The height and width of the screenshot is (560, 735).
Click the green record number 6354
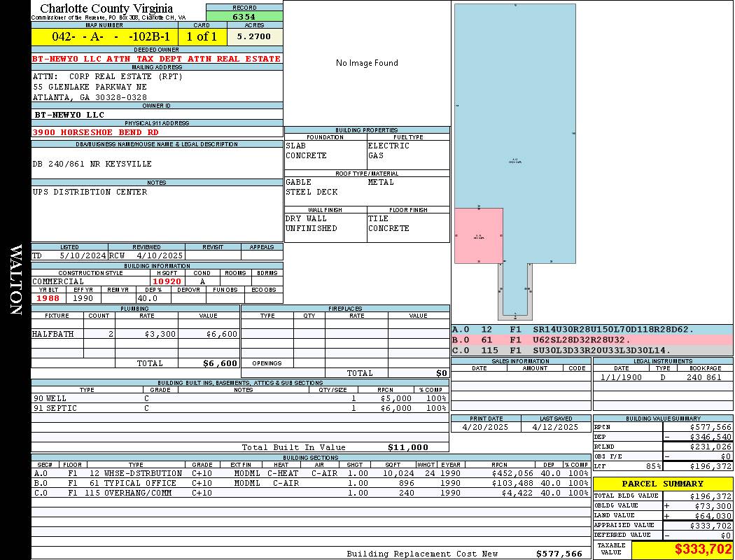point(244,16)
